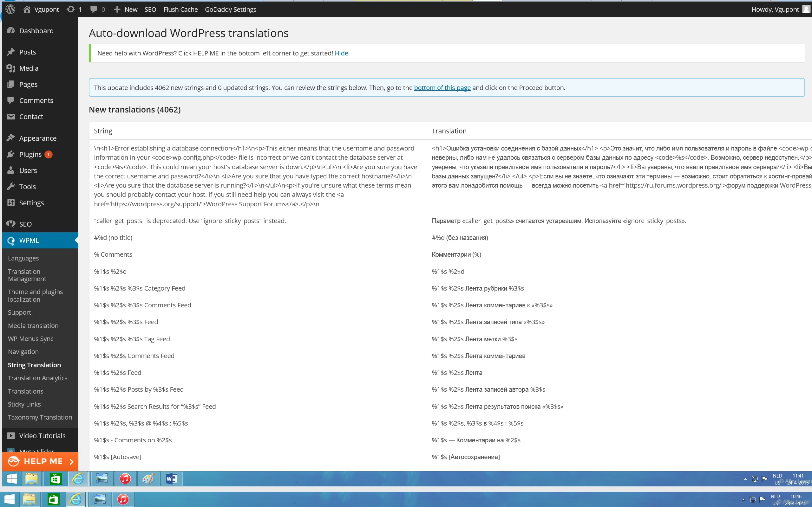This screenshot has height=507, width=812.
Task: Open the Dashboard menu icon
Action: (x=11, y=30)
